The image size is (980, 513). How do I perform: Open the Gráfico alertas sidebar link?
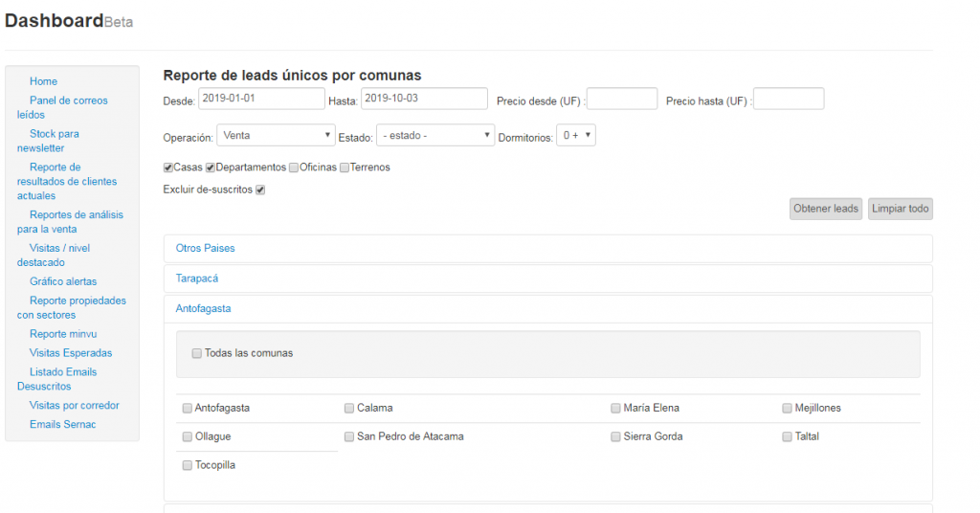[63, 281]
